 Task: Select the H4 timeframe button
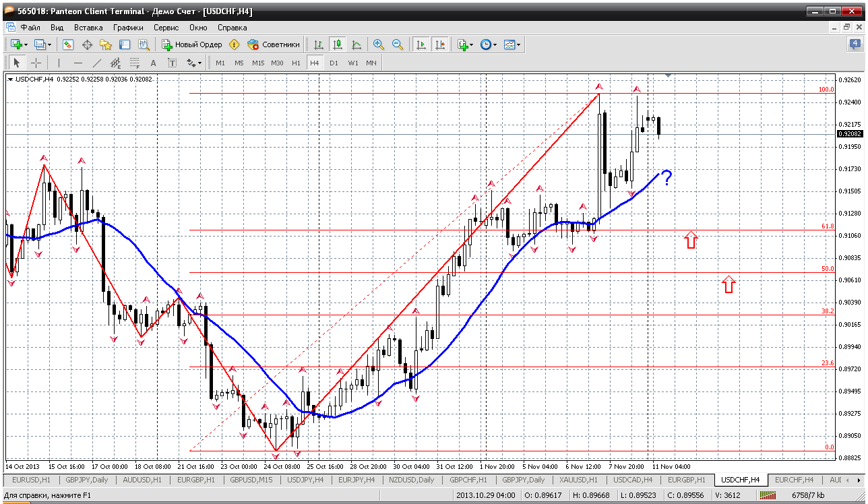pos(315,63)
